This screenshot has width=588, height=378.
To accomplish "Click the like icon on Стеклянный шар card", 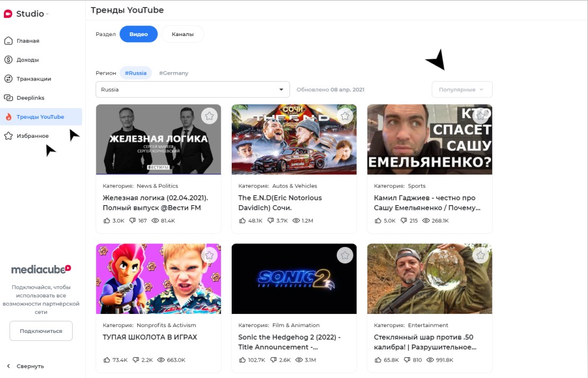I will (378, 360).
